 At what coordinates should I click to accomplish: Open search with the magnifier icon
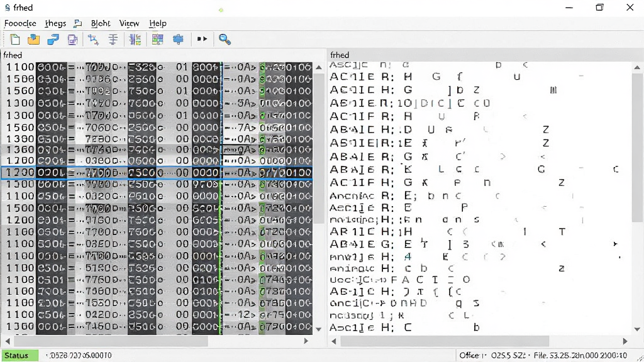click(x=225, y=40)
